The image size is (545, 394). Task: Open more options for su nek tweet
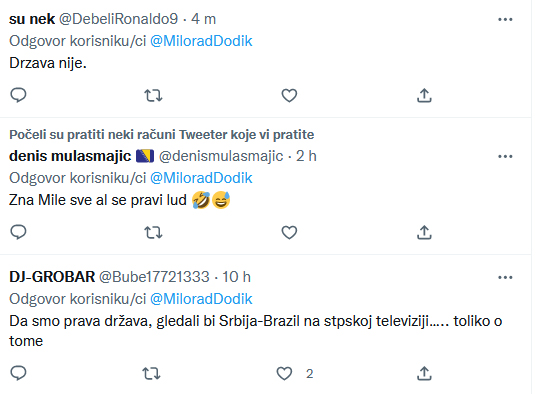coord(505,19)
